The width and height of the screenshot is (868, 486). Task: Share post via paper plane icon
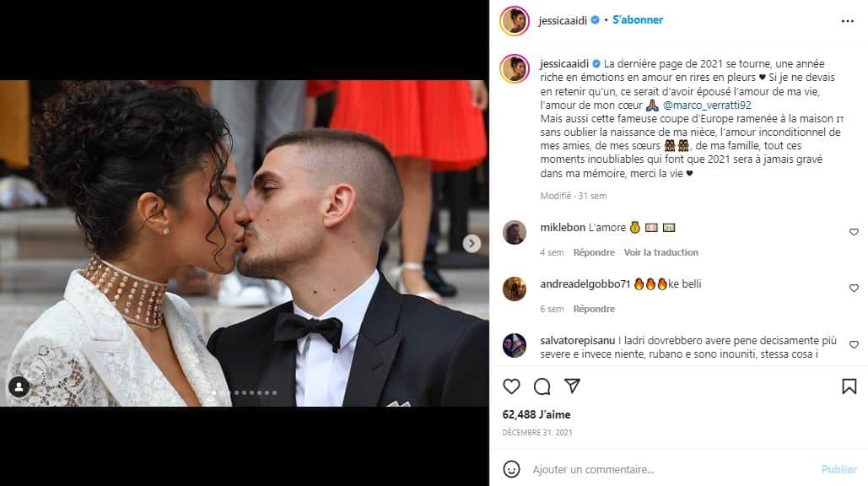click(x=573, y=386)
